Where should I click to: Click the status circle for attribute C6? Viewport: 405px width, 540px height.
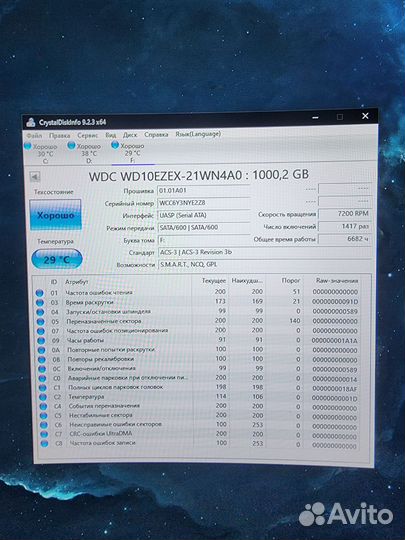(x=44, y=425)
